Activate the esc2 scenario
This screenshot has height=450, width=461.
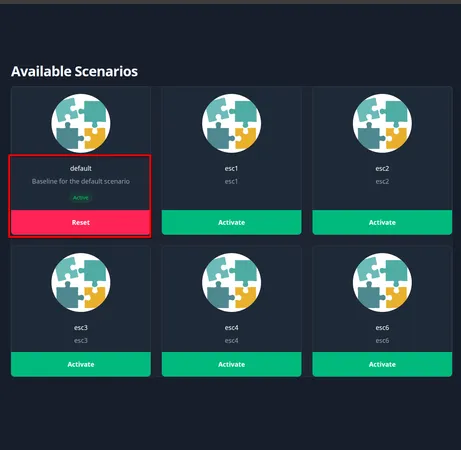pos(382,222)
